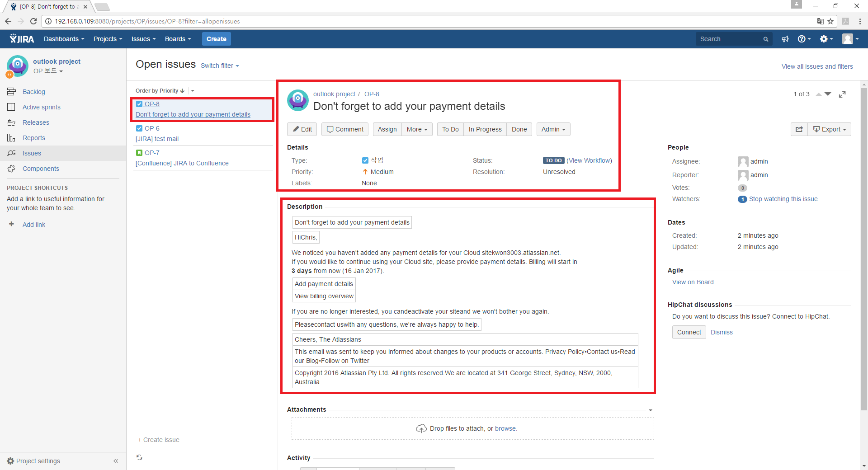Click the search magnifier icon
The width and height of the screenshot is (868, 470).
766,39
